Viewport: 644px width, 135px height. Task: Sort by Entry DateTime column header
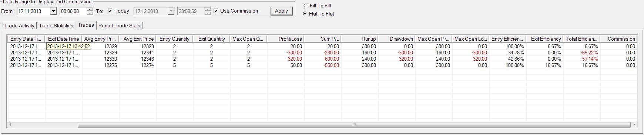click(26, 39)
